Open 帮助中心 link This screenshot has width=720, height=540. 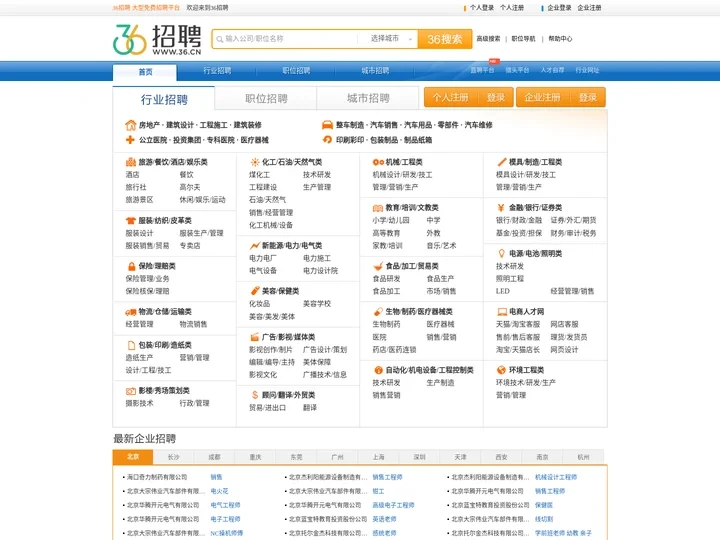560,39
